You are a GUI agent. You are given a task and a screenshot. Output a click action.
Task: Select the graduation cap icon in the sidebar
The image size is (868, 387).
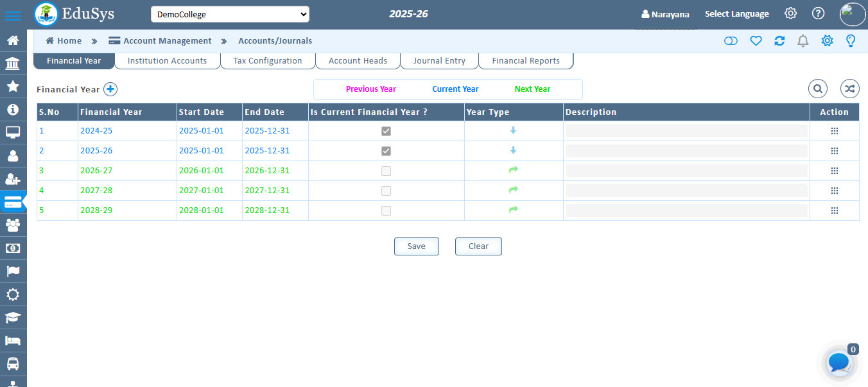pyautogui.click(x=13, y=317)
